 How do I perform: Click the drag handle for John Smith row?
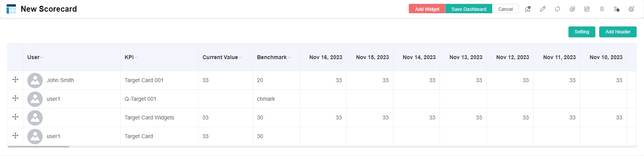(x=16, y=80)
